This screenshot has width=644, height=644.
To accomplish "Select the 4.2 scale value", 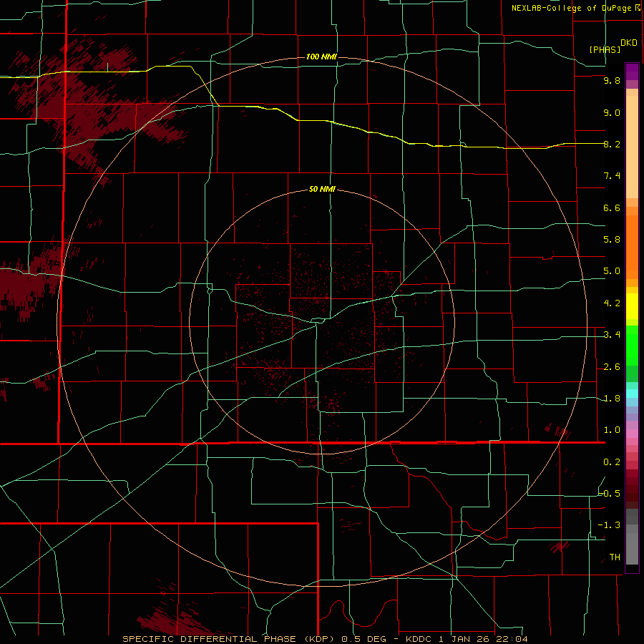I will coord(612,303).
